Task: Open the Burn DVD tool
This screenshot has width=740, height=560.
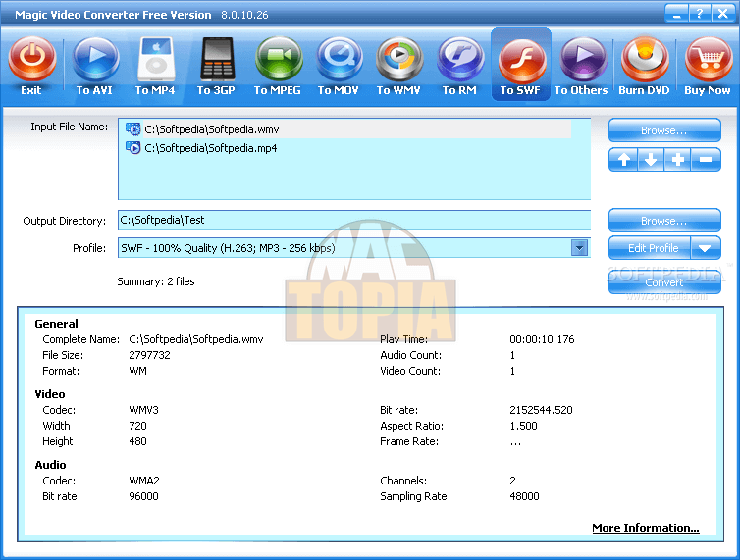Action: [x=645, y=60]
